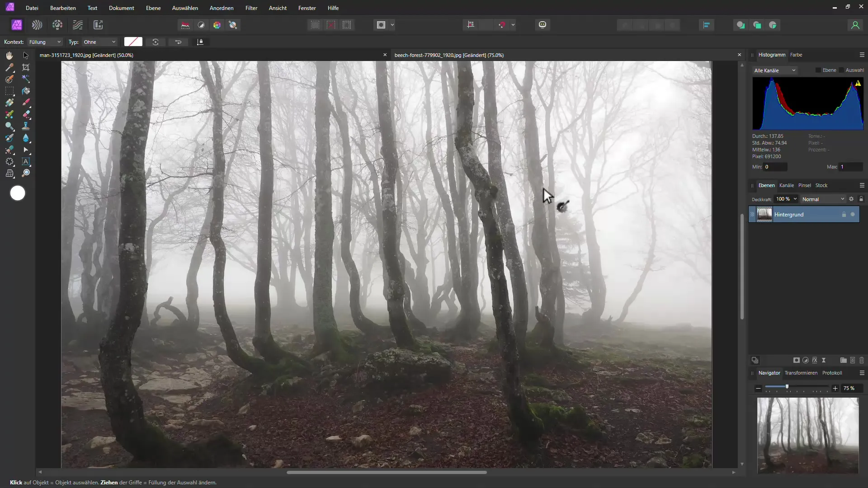Open the Typ Ohne dropdown
868x488 pixels.
click(x=99, y=42)
